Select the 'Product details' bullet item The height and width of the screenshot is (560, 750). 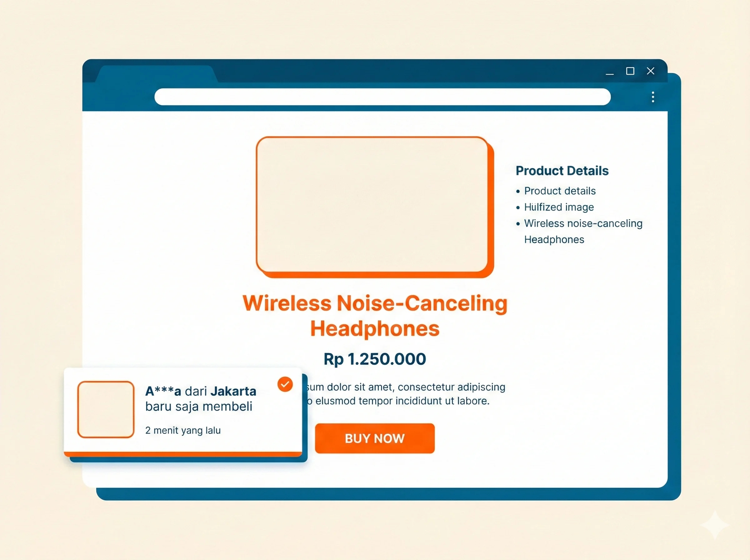click(x=560, y=191)
